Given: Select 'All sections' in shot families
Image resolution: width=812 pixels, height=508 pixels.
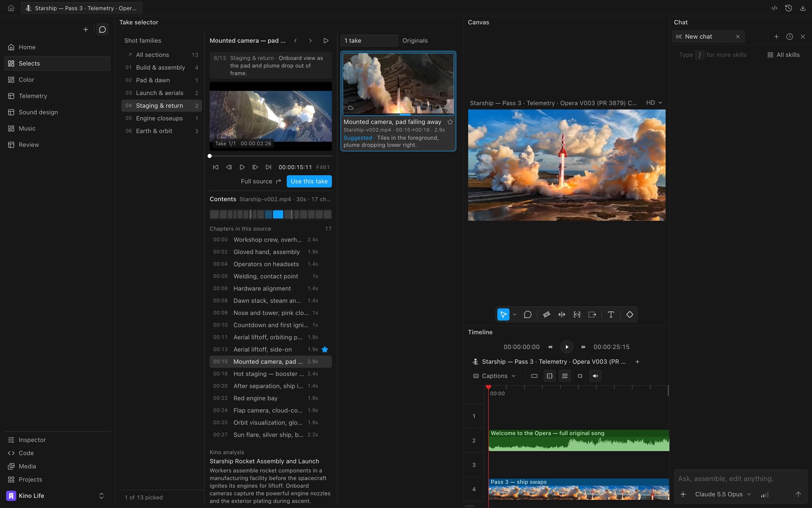Looking at the screenshot, I should coord(161,55).
